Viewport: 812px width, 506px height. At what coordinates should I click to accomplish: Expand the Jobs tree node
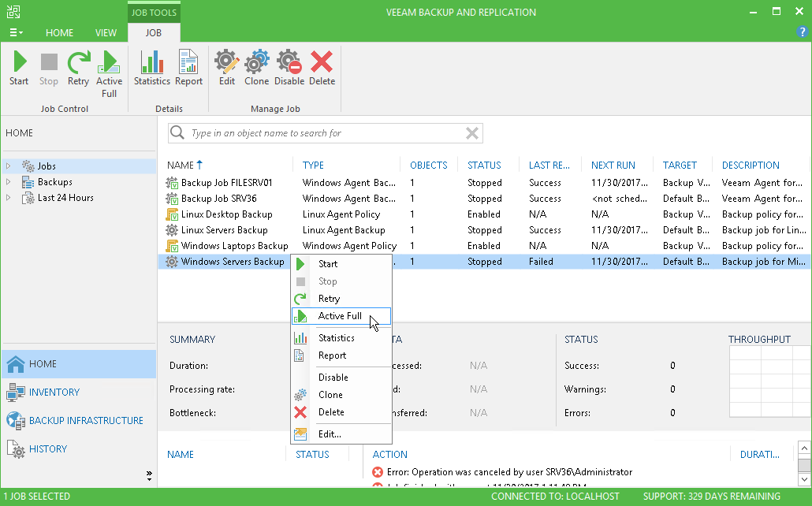9,166
